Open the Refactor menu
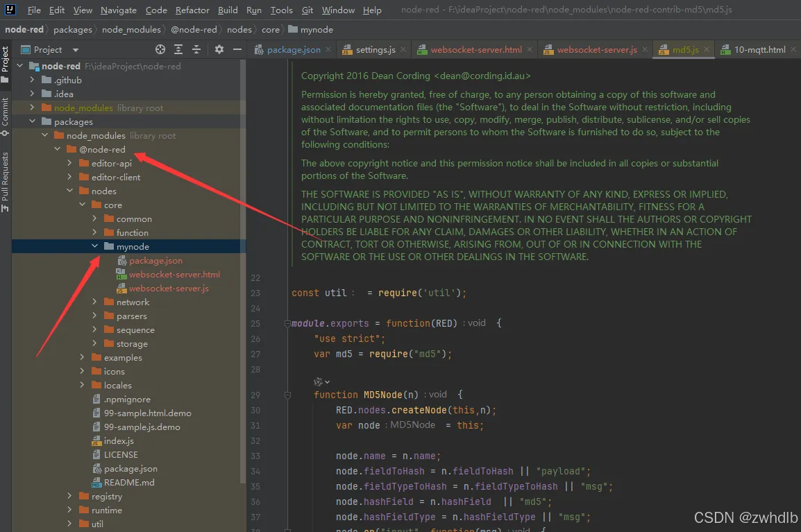The height and width of the screenshot is (532, 801). pos(192,10)
